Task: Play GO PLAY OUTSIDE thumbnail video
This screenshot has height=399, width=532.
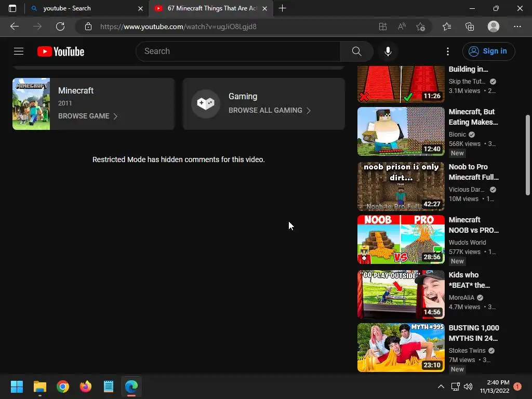Action: point(401,295)
